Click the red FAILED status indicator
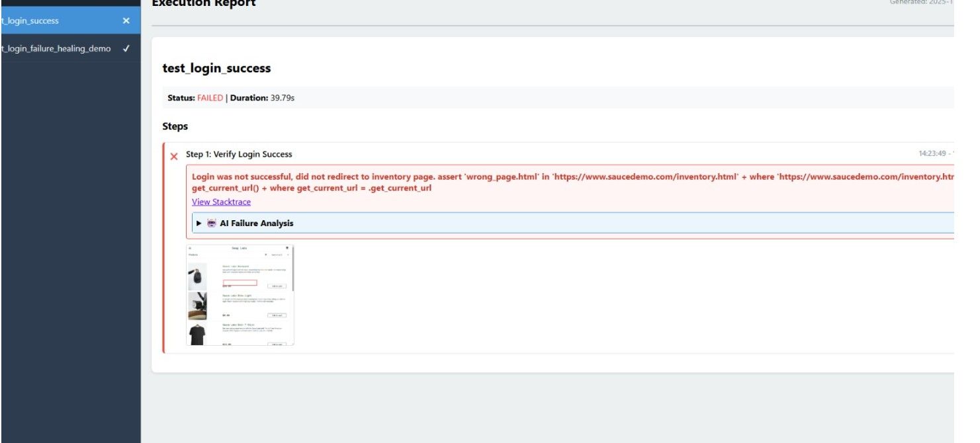Screen dimensions: 980x443 tap(210, 97)
